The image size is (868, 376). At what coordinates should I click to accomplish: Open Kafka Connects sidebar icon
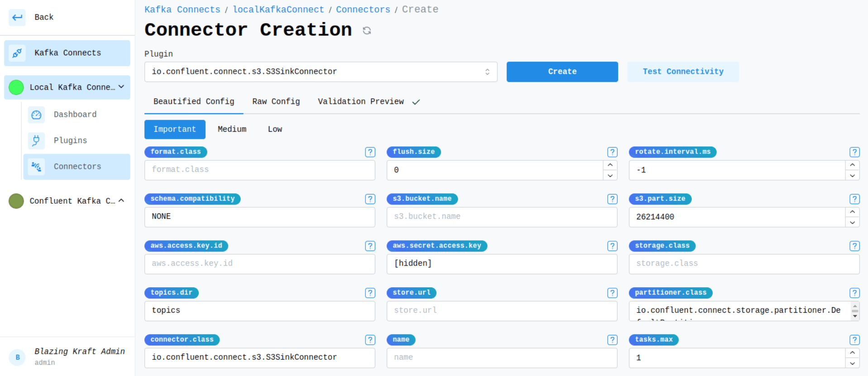coord(17,53)
